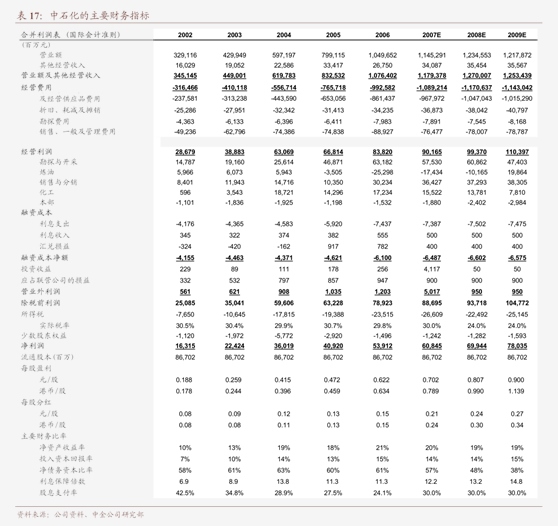The image size is (558, 526).
Task: Click the row label '炼油'
Action: [47, 172]
